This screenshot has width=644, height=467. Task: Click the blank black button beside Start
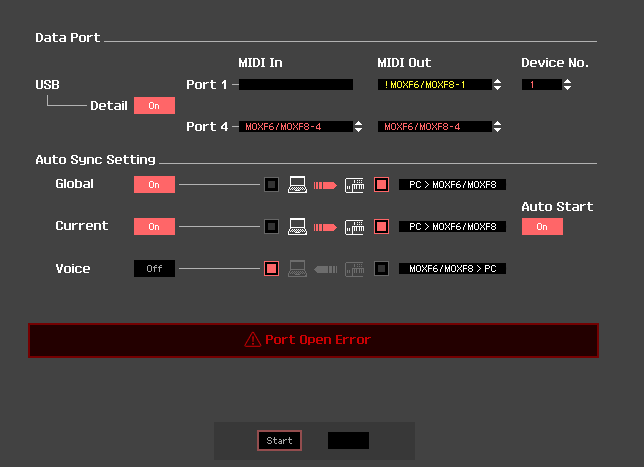(348, 441)
